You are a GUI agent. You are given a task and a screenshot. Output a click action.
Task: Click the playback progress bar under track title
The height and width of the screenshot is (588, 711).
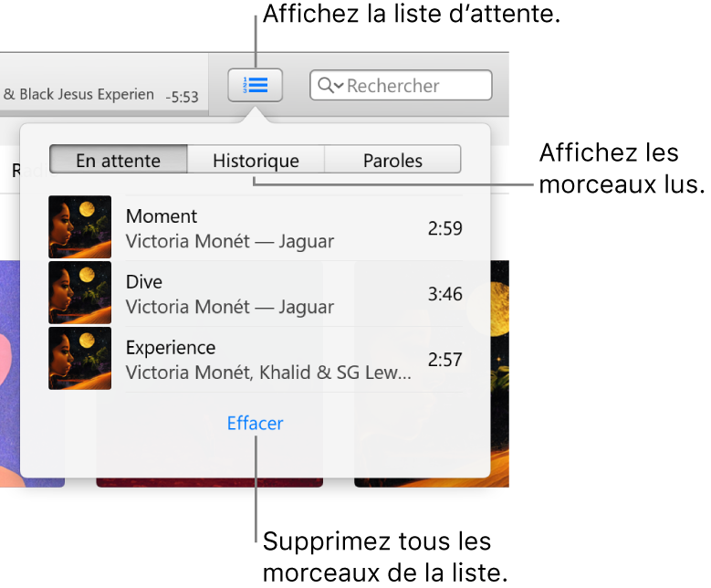click(100, 112)
